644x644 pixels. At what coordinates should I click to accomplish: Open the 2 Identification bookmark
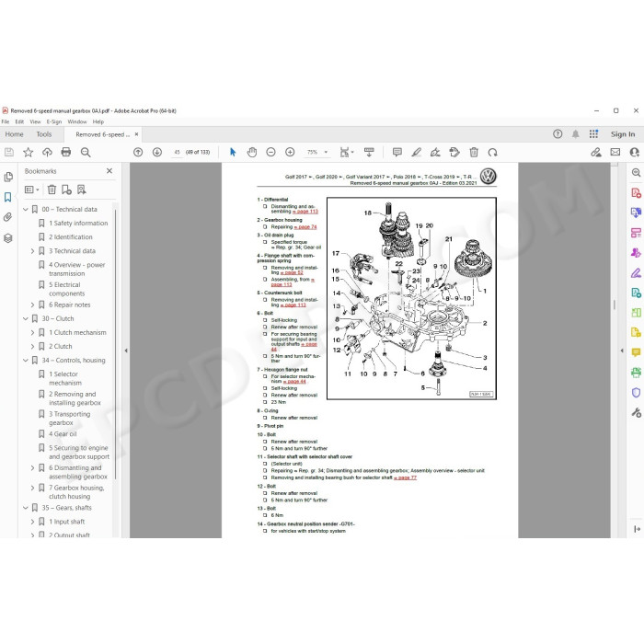point(71,237)
